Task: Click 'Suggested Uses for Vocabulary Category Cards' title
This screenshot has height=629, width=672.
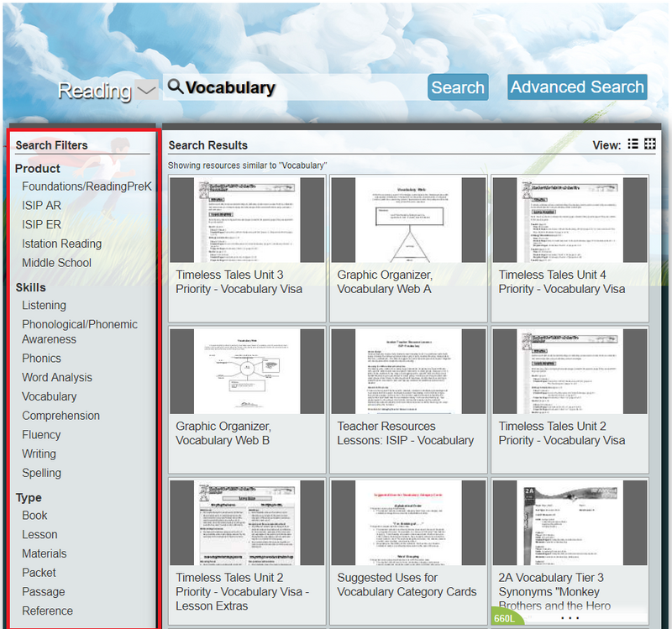Action: pos(407,584)
